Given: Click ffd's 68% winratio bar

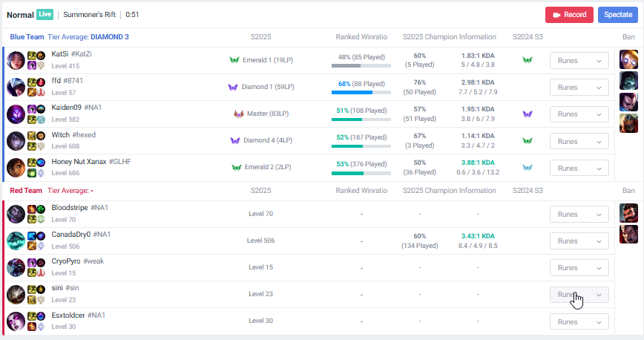Looking at the screenshot, I should coord(361,93).
